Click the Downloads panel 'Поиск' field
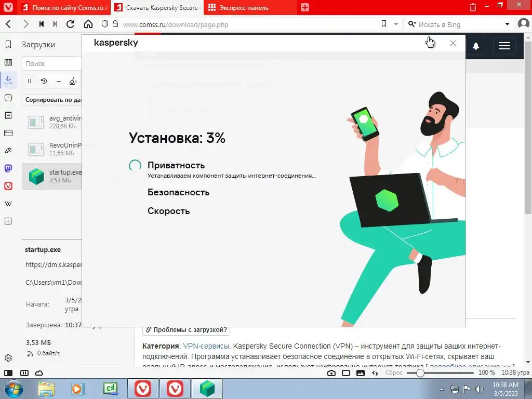 52,63
